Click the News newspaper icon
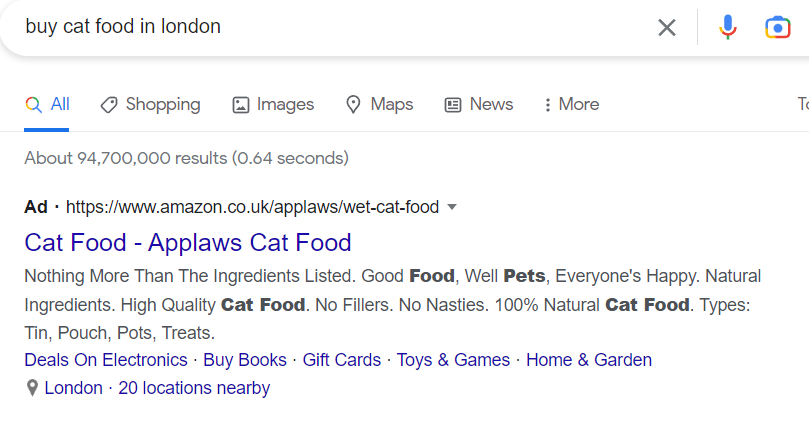 point(452,105)
